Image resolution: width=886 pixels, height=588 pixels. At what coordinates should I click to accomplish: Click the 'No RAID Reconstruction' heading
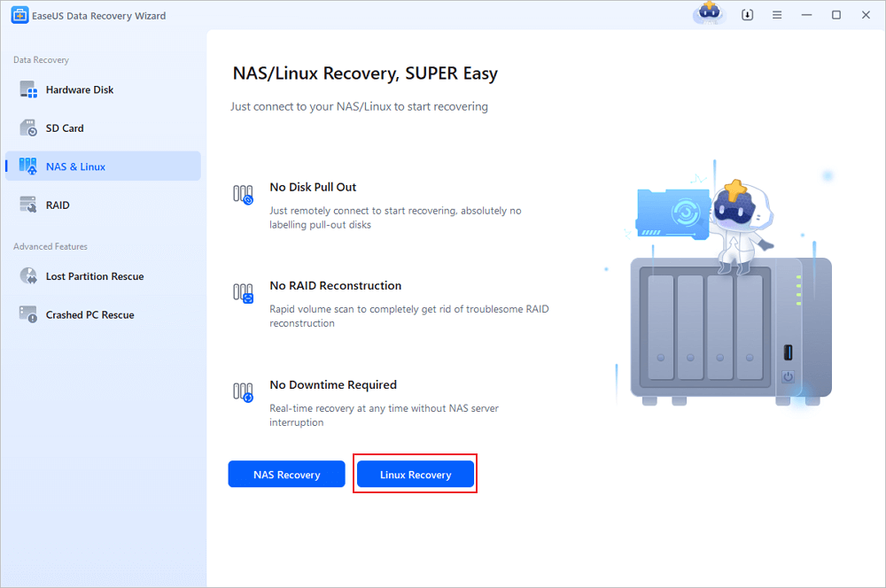pyautogui.click(x=336, y=286)
